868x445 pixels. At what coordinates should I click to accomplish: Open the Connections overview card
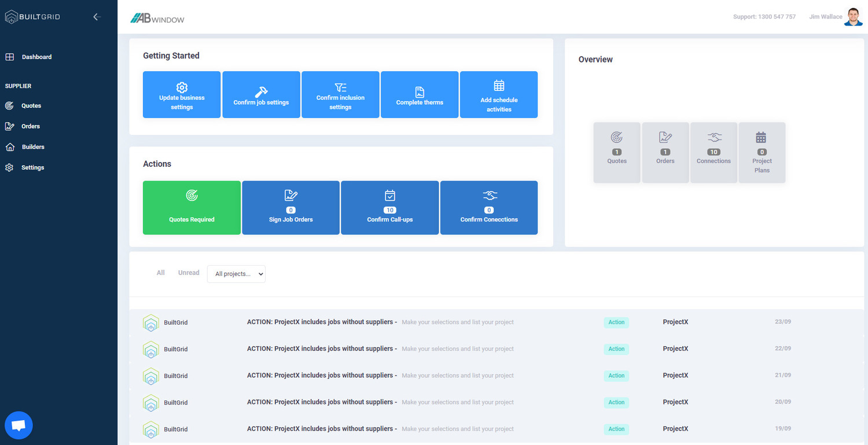713,152
